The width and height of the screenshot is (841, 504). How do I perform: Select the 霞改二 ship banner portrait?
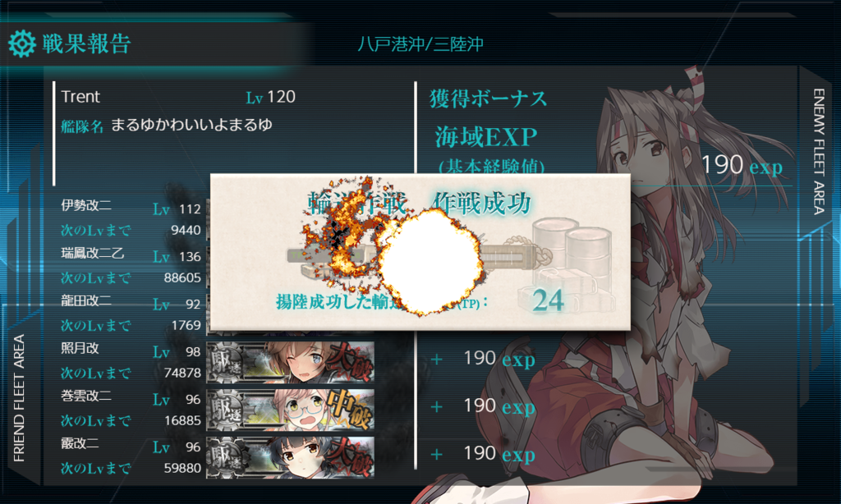coord(290,458)
